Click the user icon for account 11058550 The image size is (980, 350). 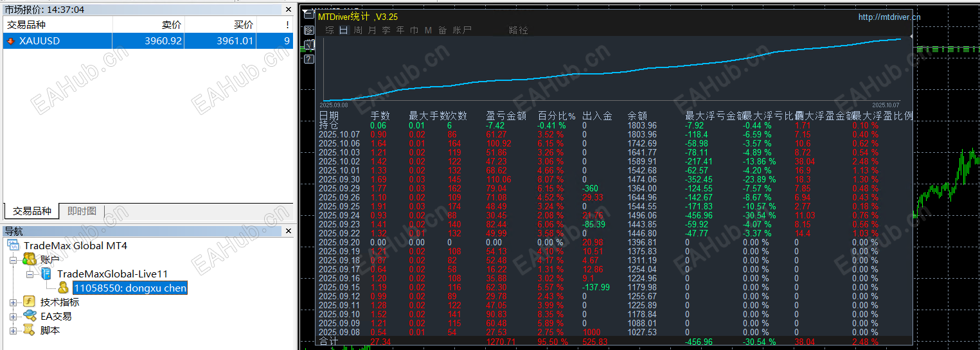64,288
